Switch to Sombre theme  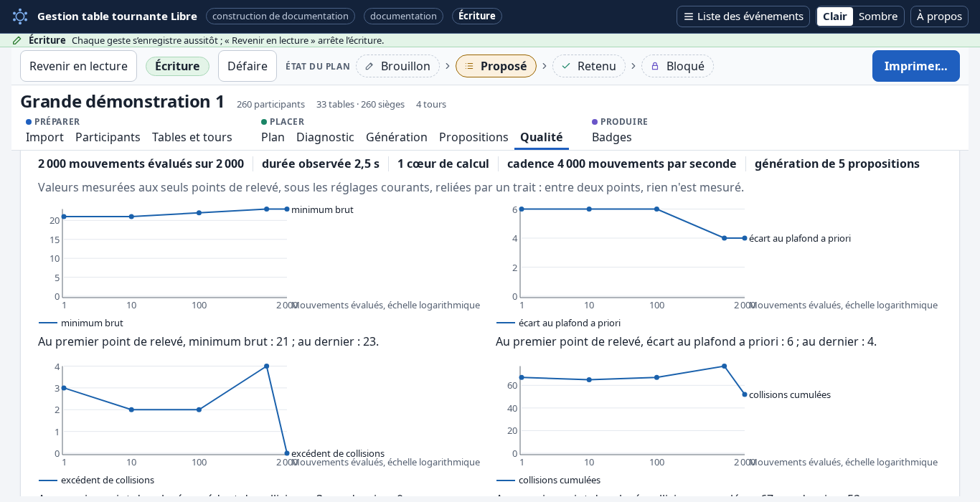pyautogui.click(x=878, y=16)
